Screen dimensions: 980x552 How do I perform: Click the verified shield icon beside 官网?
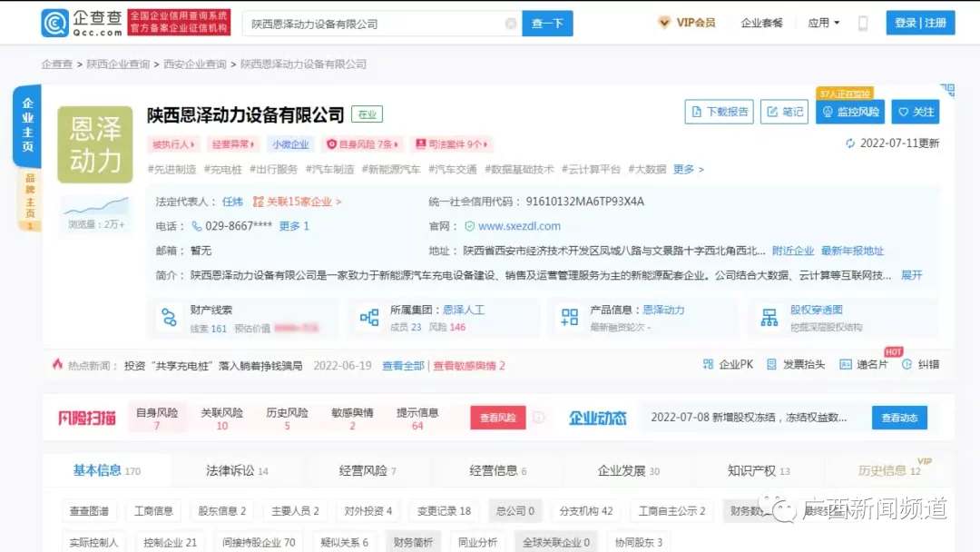[469, 226]
